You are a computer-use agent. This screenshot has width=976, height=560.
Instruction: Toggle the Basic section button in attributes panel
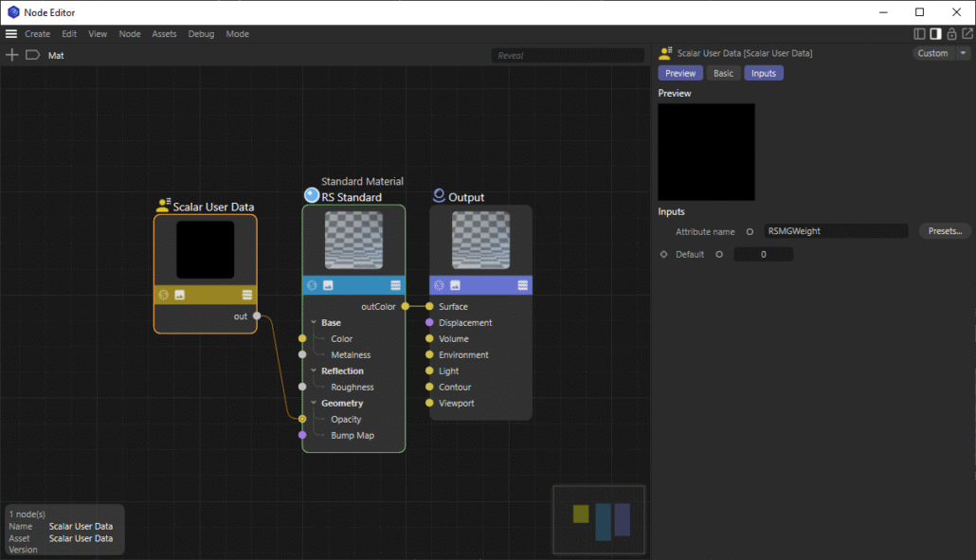[x=723, y=73]
